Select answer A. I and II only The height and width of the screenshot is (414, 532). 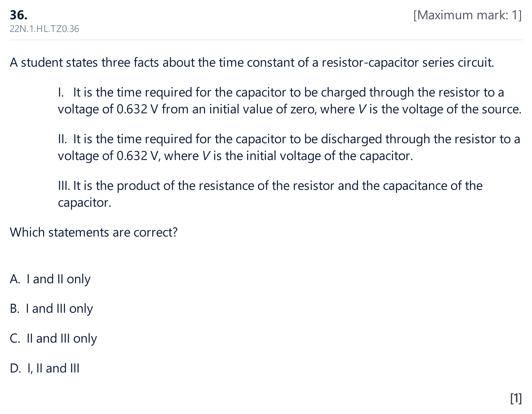coord(50,279)
